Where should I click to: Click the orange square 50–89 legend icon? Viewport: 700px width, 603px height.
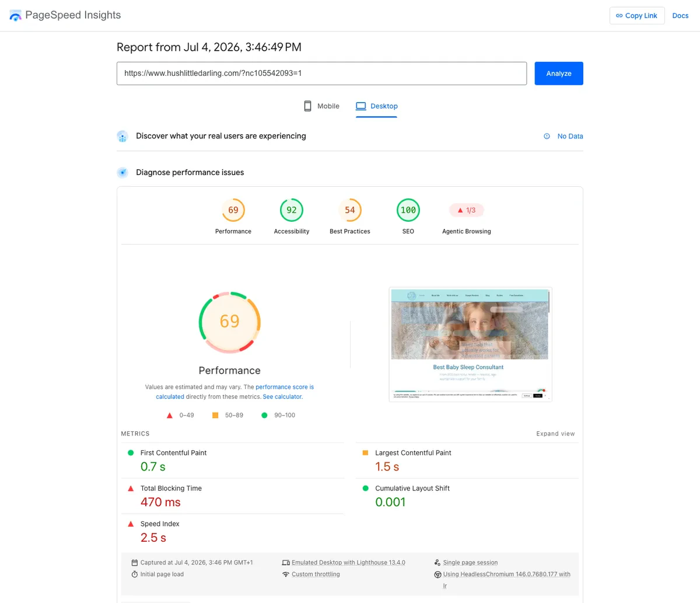(x=215, y=416)
